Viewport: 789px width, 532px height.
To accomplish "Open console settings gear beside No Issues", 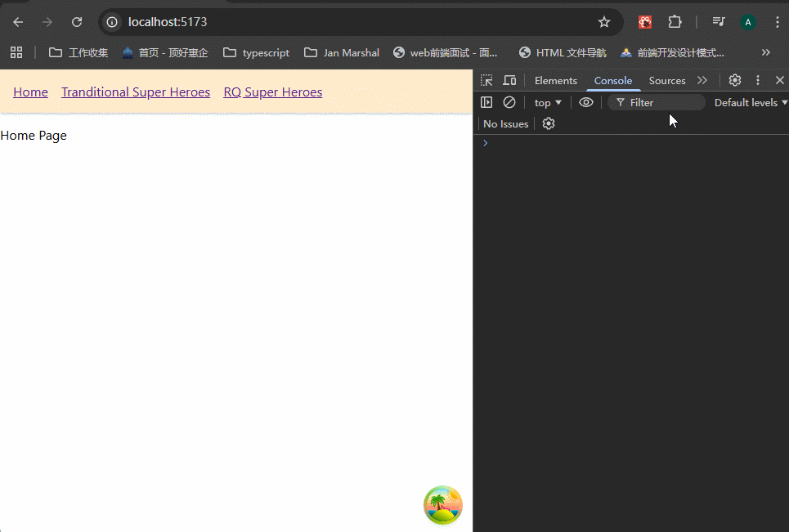I will (549, 123).
